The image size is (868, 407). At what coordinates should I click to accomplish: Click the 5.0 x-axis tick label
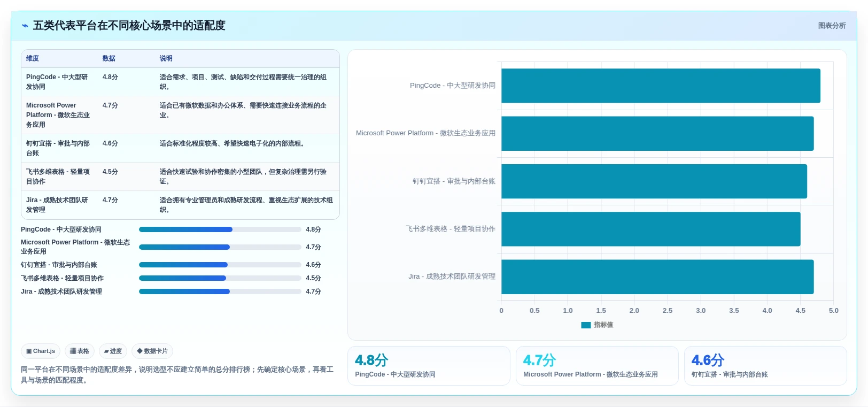pyautogui.click(x=833, y=311)
